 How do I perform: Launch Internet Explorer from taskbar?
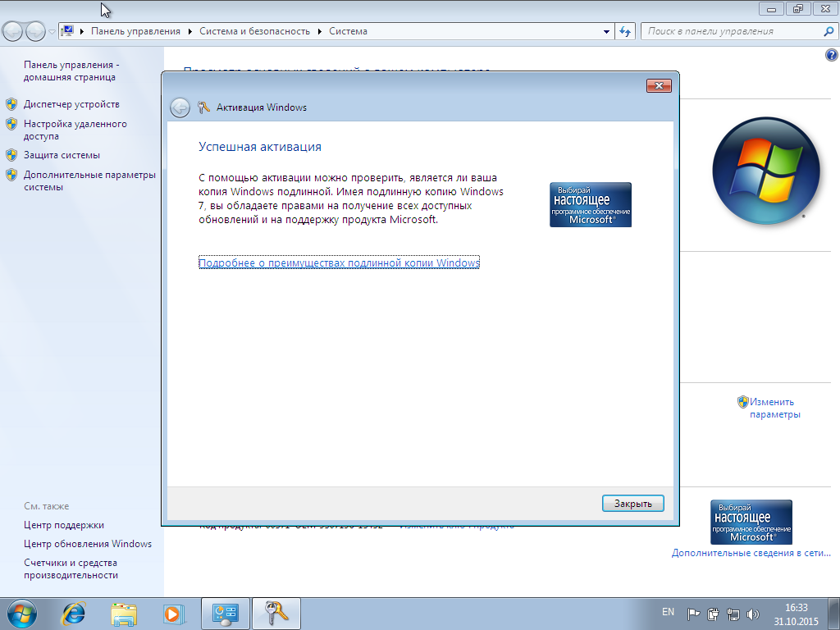point(73,614)
